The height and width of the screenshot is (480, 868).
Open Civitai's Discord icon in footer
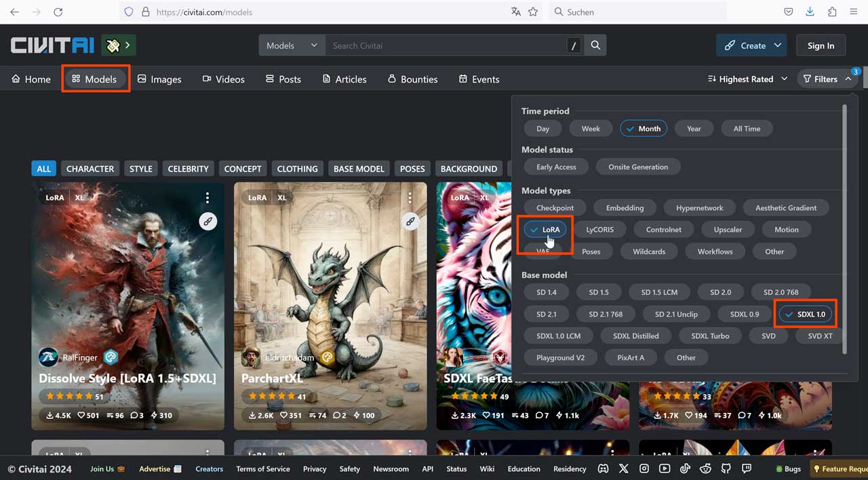(x=604, y=468)
